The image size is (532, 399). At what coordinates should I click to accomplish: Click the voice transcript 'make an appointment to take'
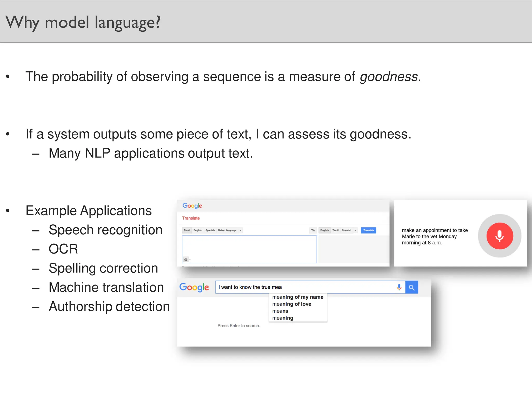[x=435, y=230]
